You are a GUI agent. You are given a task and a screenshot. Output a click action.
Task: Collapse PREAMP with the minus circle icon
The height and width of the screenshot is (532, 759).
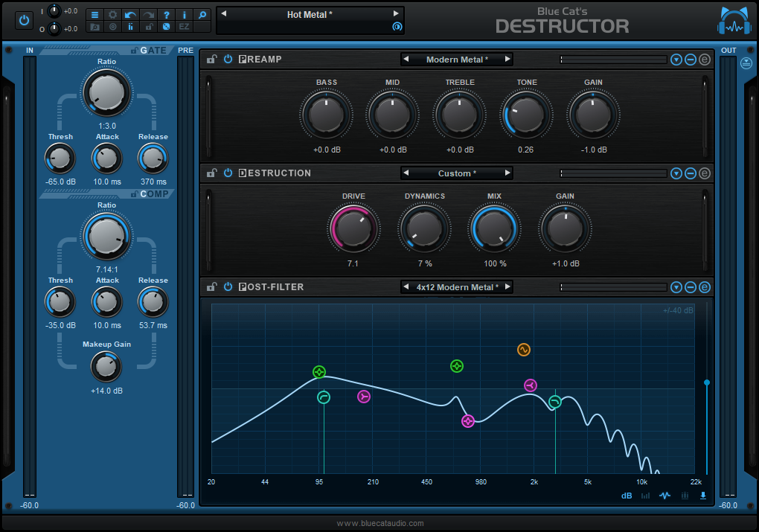[x=691, y=60]
